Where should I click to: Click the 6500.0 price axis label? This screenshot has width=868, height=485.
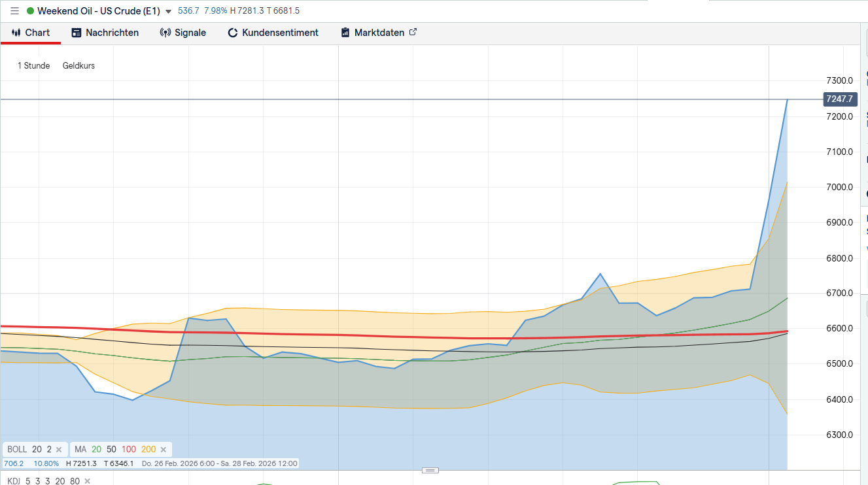tap(840, 364)
